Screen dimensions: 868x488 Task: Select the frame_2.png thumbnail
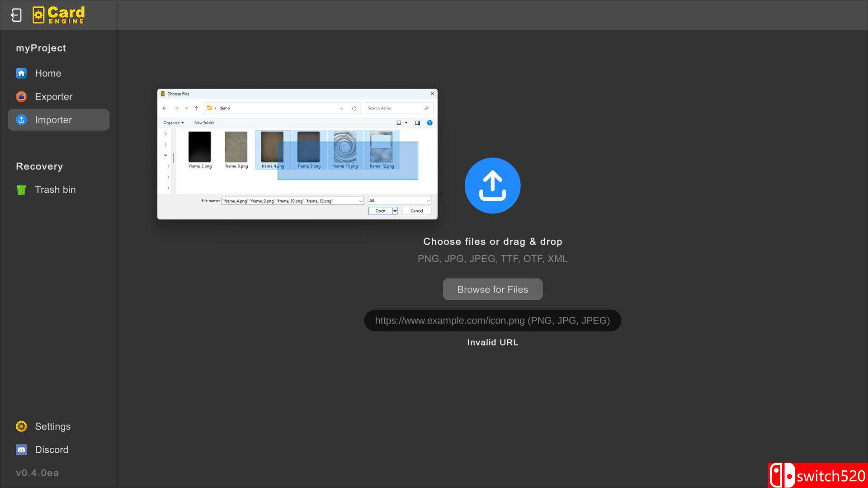[199, 147]
